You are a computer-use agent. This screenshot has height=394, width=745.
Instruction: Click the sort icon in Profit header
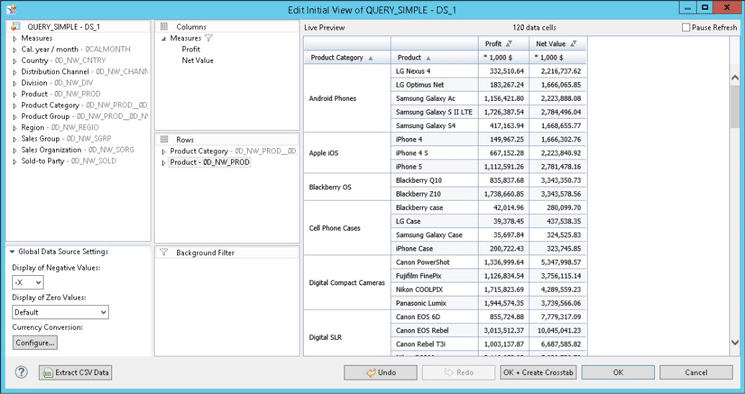coord(509,44)
